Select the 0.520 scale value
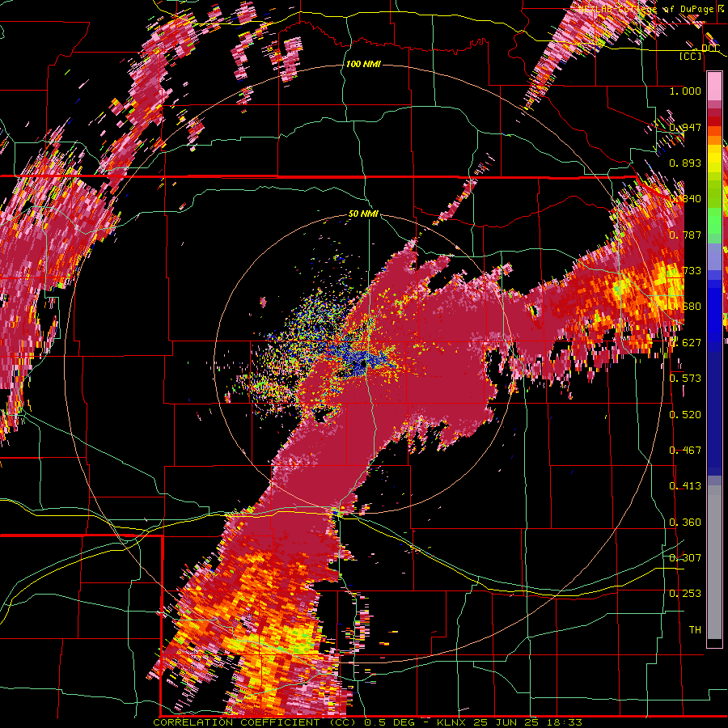This screenshot has height=728, width=728. 685,415
